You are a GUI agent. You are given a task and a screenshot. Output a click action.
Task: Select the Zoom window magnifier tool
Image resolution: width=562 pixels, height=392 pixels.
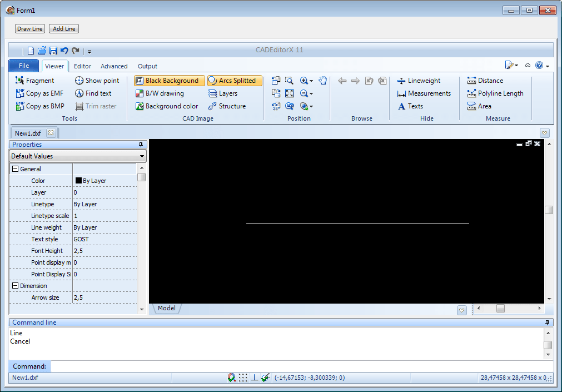click(x=289, y=81)
